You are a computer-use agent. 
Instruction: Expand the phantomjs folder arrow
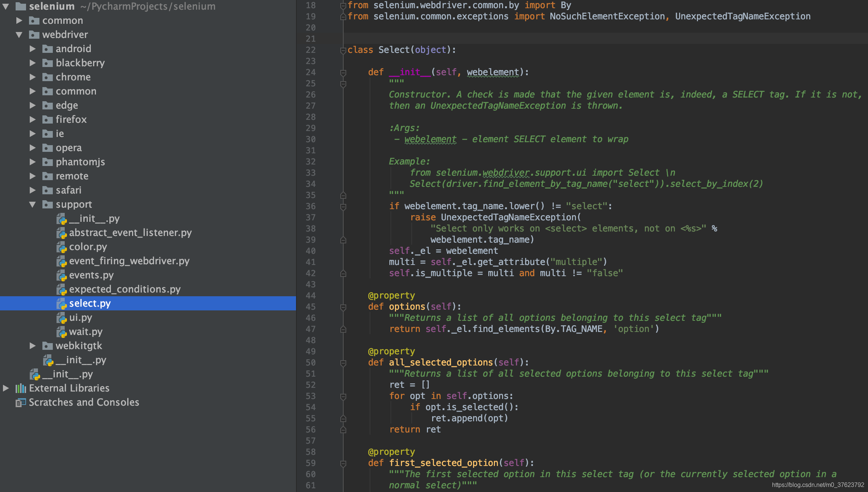pyautogui.click(x=33, y=162)
